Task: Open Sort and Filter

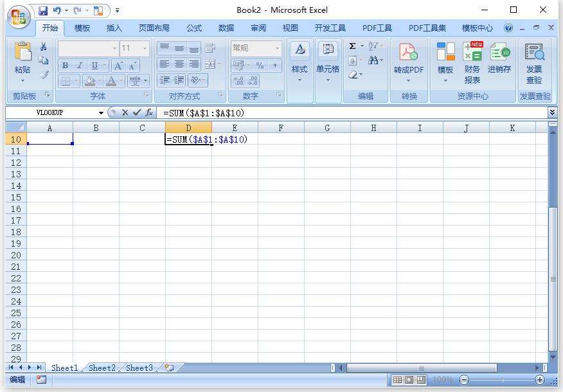Action: pos(375,46)
